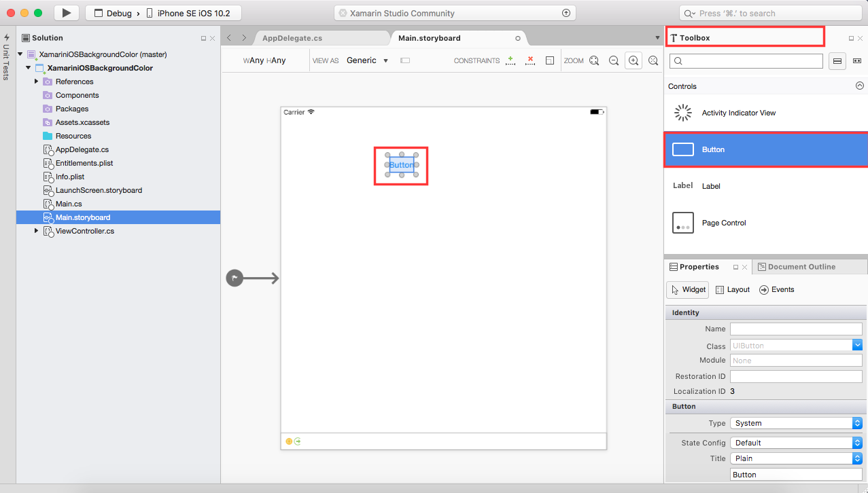Click the title text field containing Button
Screen dimensions: 868x493
pos(796,475)
